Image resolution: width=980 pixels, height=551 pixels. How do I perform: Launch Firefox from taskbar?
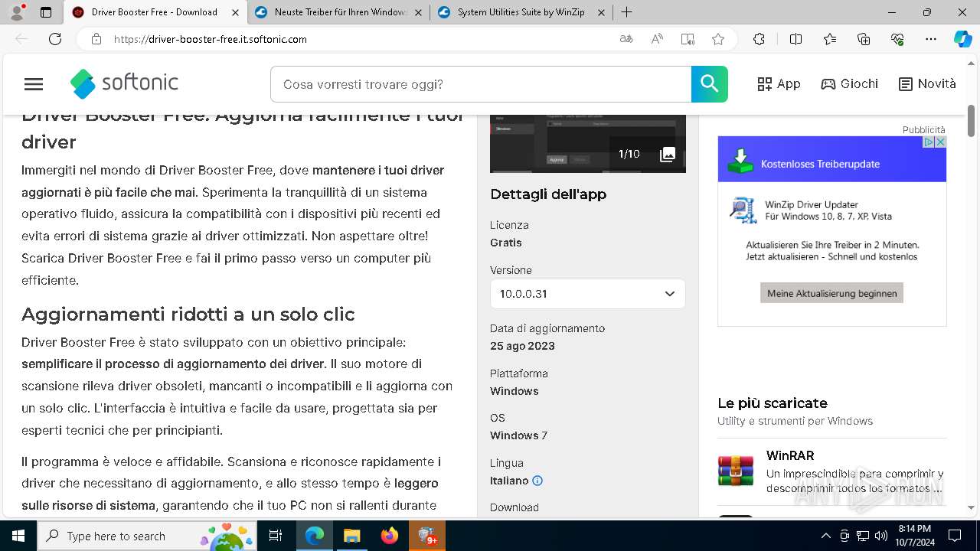coord(390,536)
